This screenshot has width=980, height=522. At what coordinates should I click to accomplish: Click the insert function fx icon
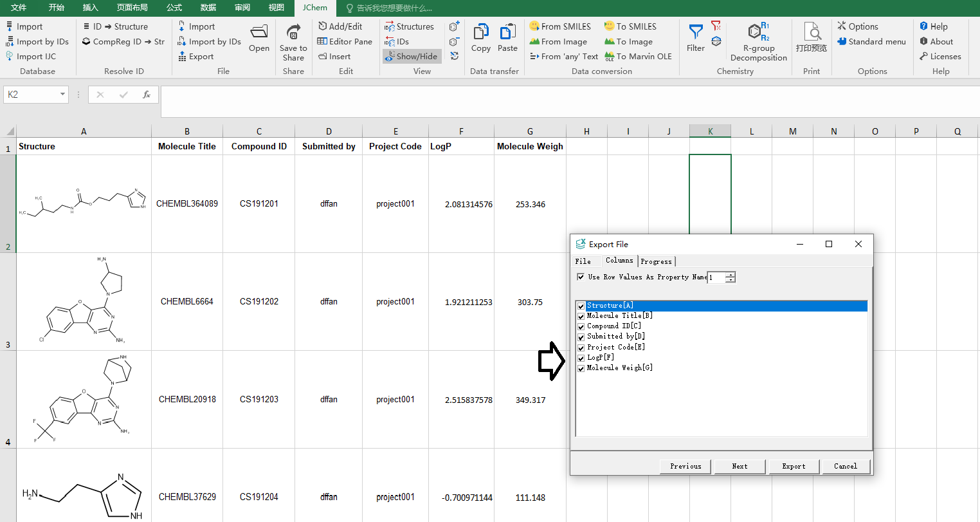click(x=147, y=95)
